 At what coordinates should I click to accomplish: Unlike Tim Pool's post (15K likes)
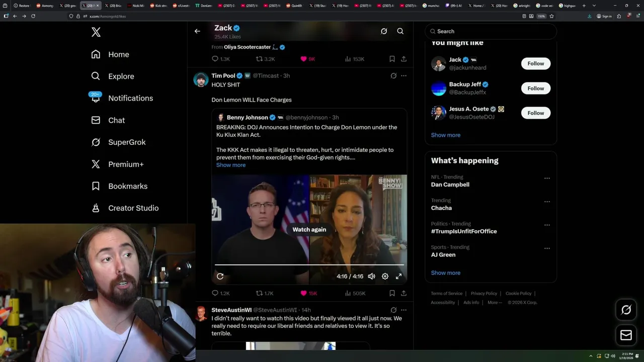[x=308, y=293]
